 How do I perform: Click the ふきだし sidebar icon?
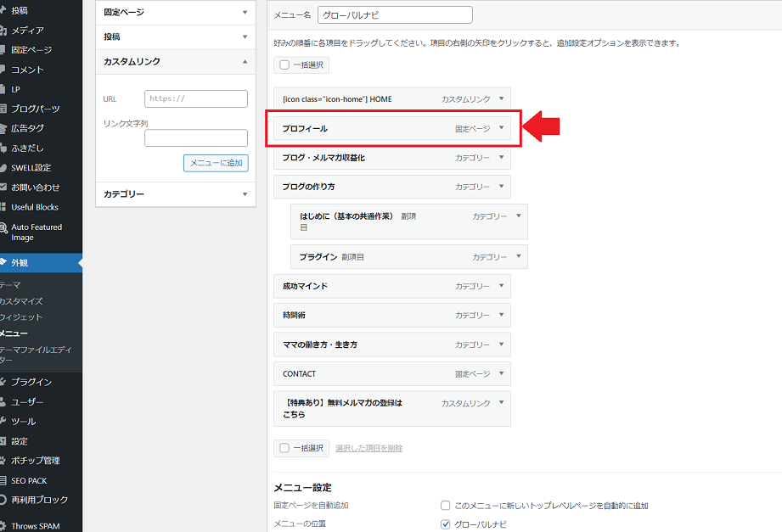tap(3, 148)
